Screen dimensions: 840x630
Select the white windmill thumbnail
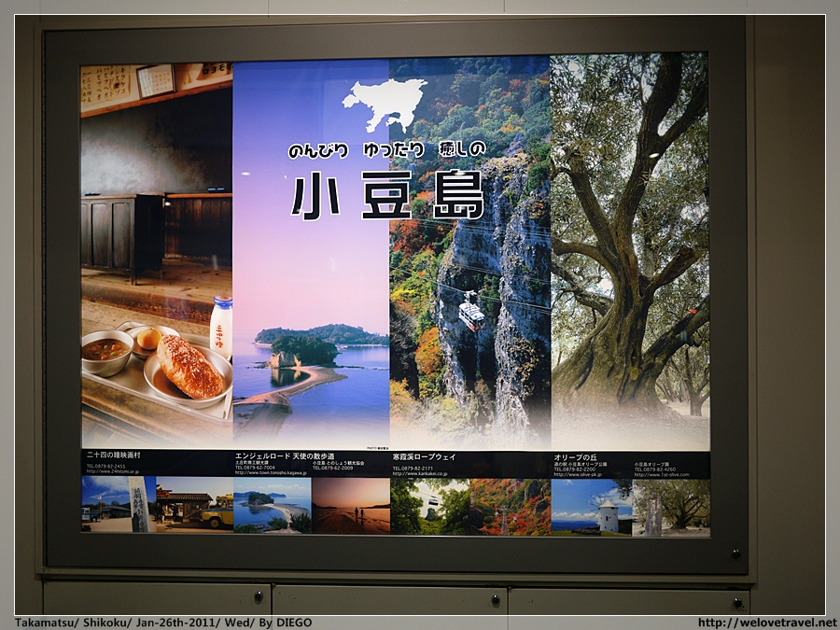click(x=592, y=508)
